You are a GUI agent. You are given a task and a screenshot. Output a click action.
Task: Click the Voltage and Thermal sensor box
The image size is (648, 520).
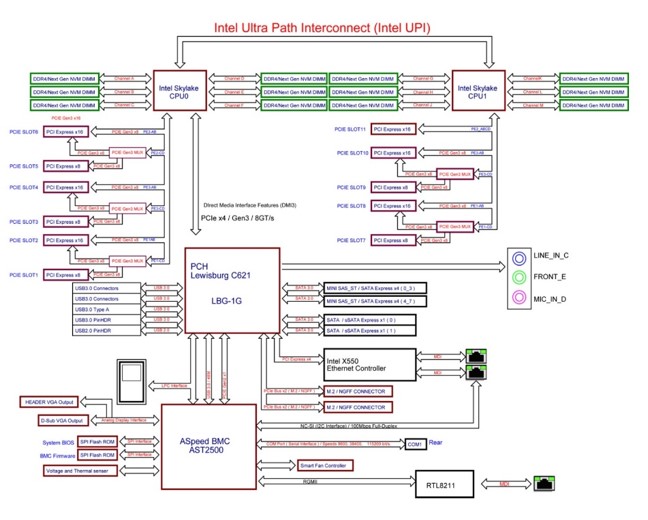[80, 470]
